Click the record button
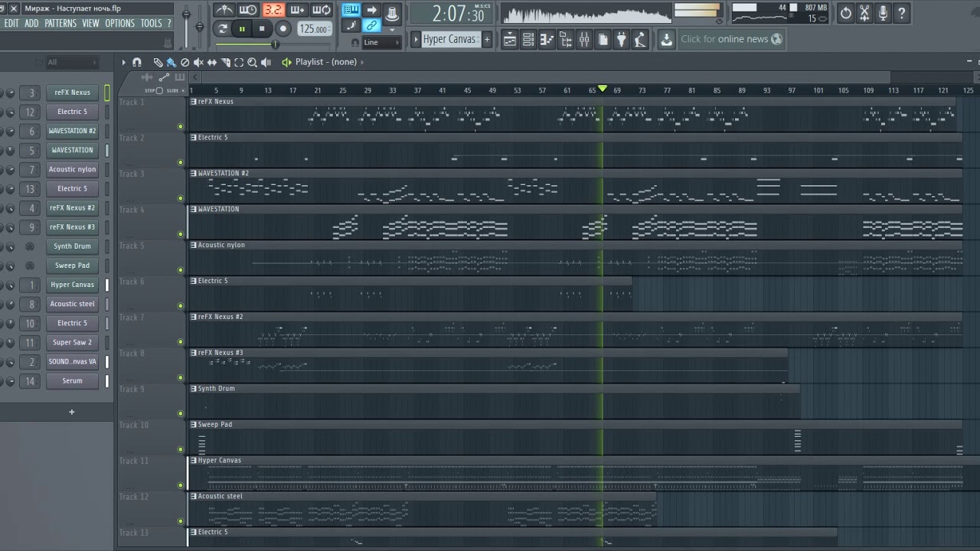This screenshot has width=980, height=551. 283,29
